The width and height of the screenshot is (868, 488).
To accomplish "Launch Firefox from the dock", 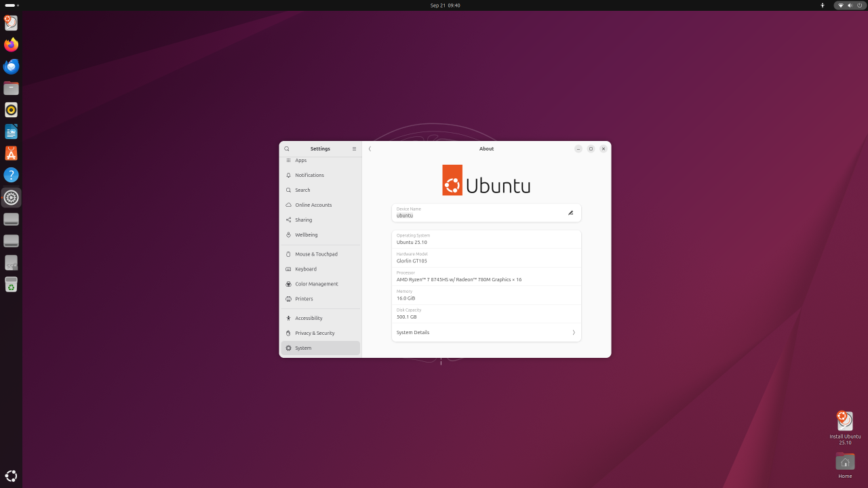I will [11, 45].
